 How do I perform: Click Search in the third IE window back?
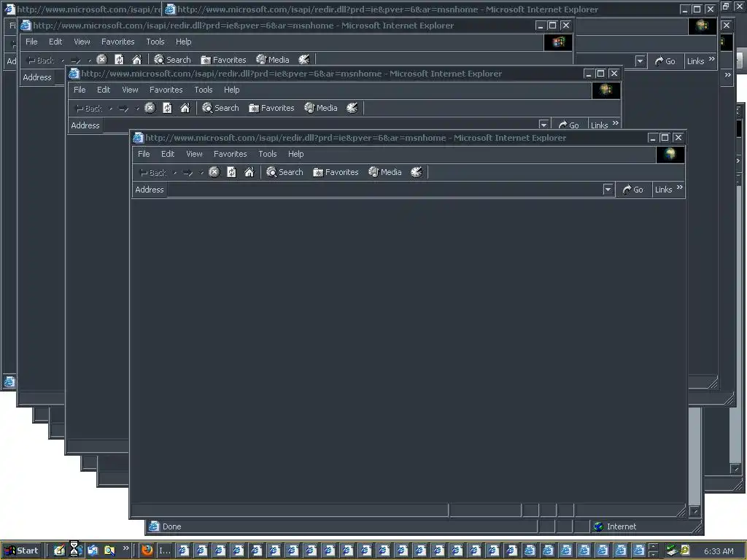172,60
